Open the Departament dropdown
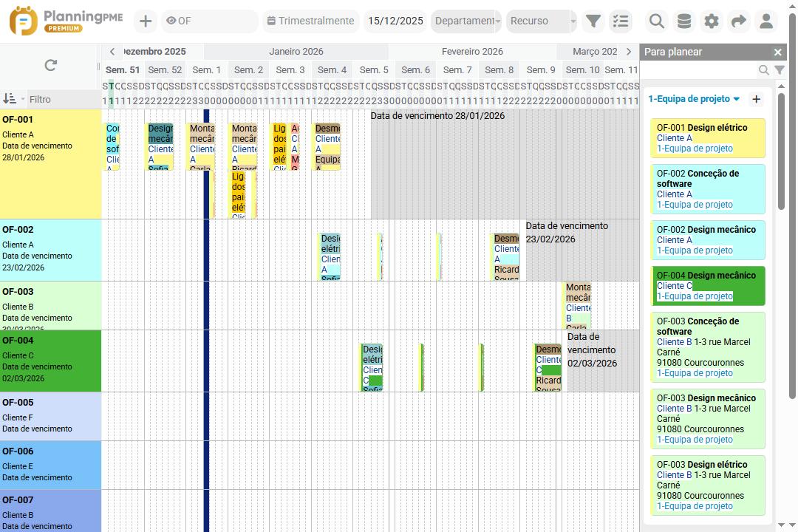798x532 pixels. [x=466, y=21]
